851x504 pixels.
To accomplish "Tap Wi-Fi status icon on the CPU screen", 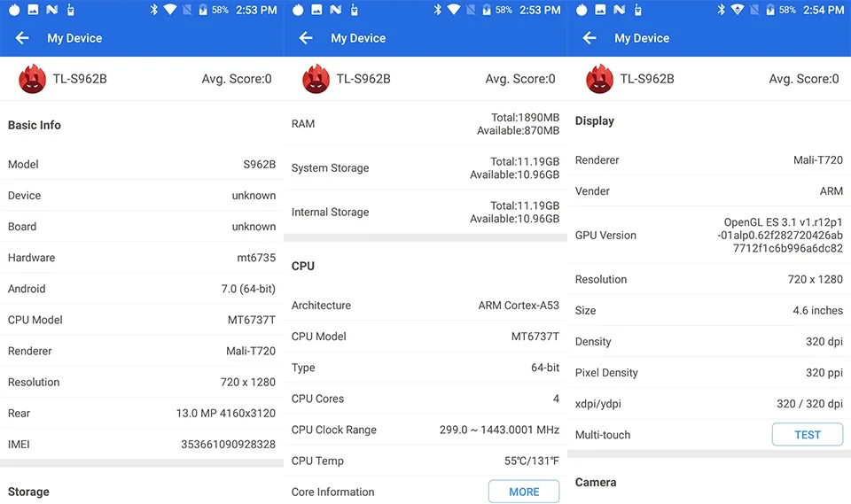I will (454, 10).
